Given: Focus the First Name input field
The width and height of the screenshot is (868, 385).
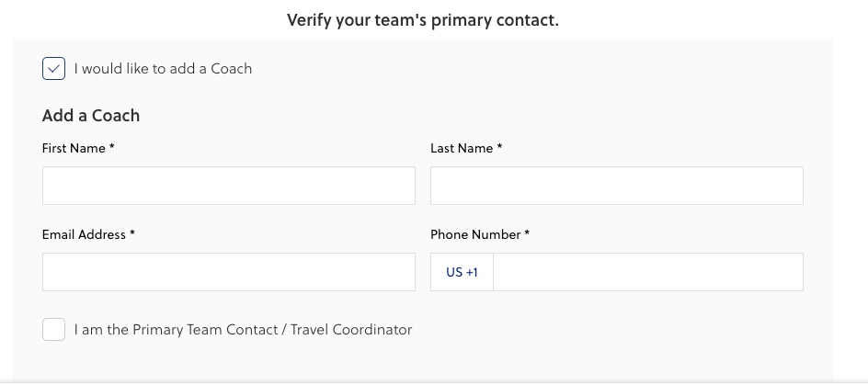Looking at the screenshot, I should pyautogui.click(x=228, y=186).
